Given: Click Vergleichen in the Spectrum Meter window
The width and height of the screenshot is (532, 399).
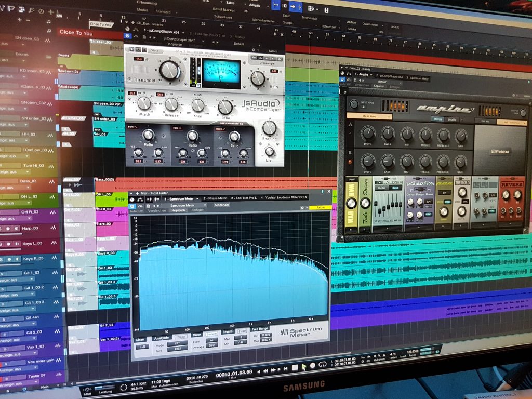Looking at the screenshot, I should [156, 211].
